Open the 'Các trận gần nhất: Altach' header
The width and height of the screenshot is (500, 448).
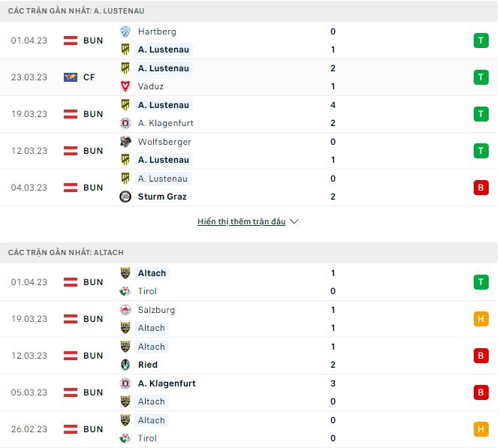[x=66, y=253]
